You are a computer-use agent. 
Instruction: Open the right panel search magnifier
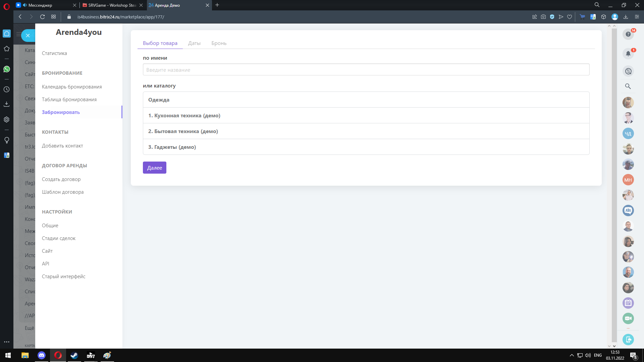pyautogui.click(x=628, y=86)
